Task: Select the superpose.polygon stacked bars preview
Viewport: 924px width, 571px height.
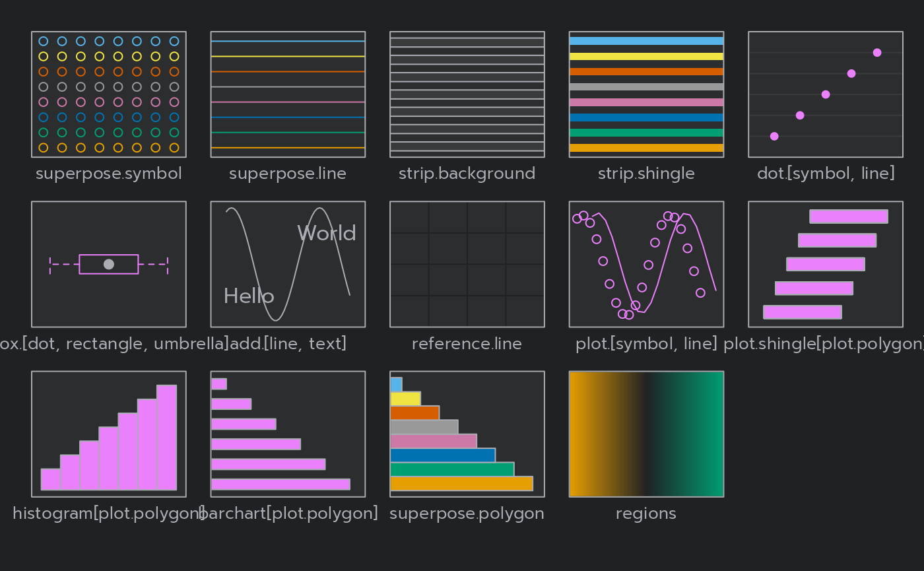Action: pos(467,433)
